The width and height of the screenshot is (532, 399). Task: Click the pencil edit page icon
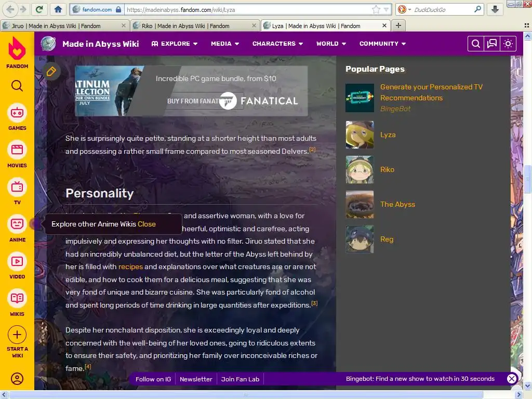tap(51, 71)
